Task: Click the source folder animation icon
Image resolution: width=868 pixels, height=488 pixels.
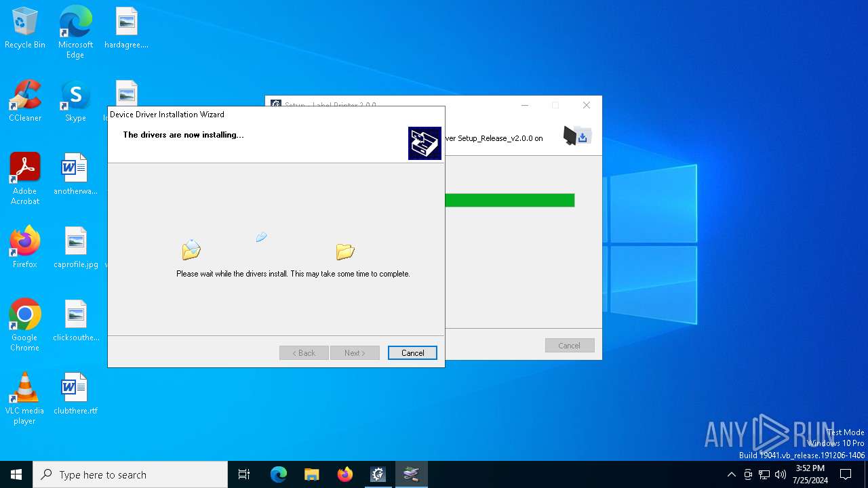Action: point(191,250)
